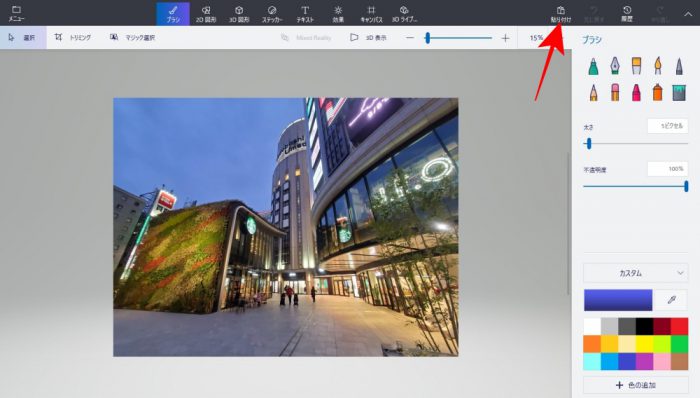Activate the 選択 select tool

pos(22,37)
